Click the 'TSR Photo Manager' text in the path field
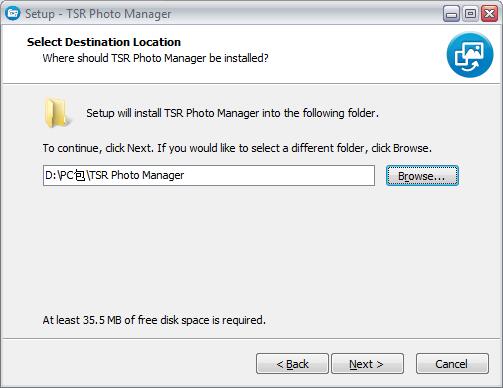Image resolution: width=503 pixels, height=388 pixels. pos(137,175)
